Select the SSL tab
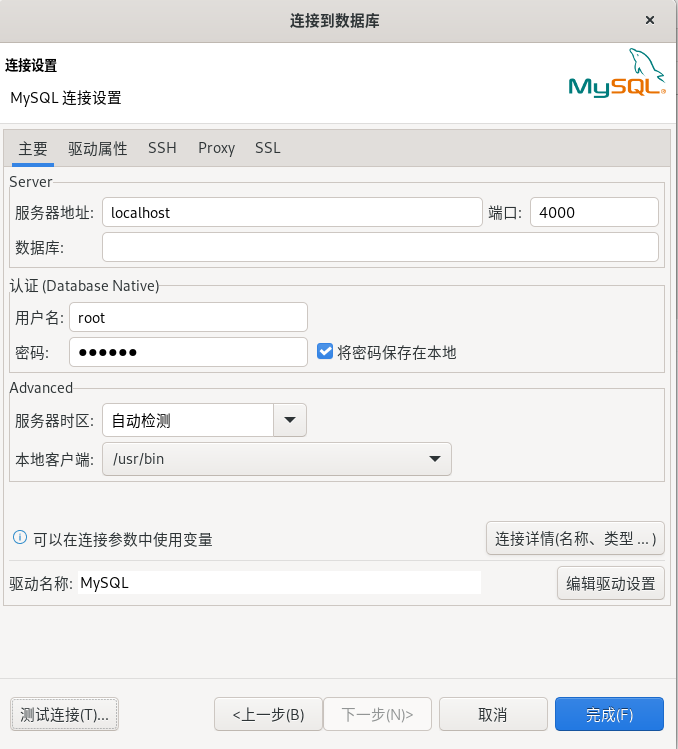Screen dimensions: 678x749 click(x=268, y=148)
